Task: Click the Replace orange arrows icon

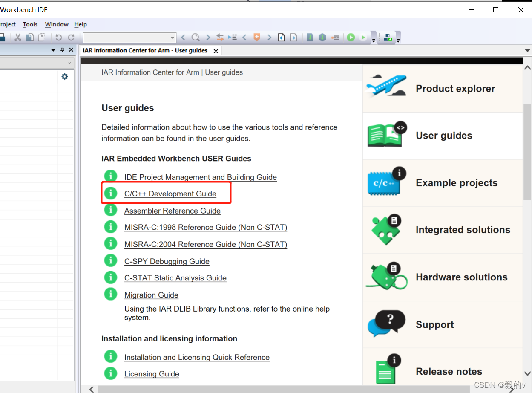Action: point(220,38)
